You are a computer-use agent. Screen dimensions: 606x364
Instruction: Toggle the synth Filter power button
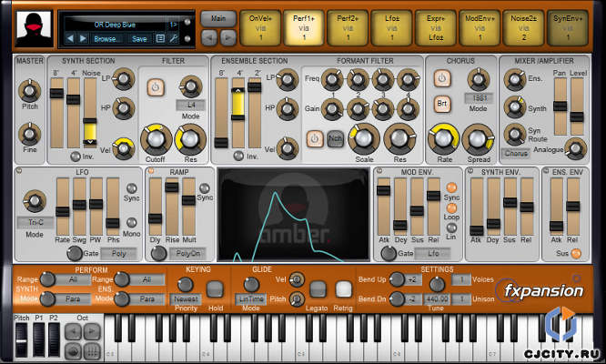tap(156, 87)
